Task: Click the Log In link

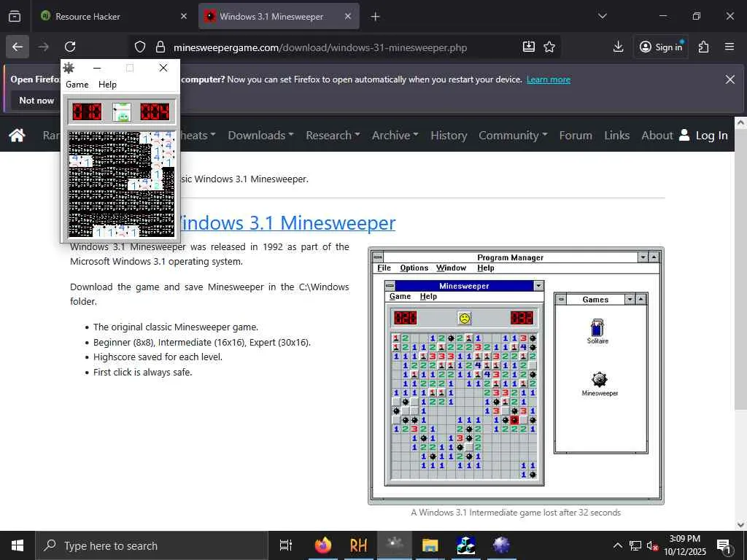Action: coord(704,135)
